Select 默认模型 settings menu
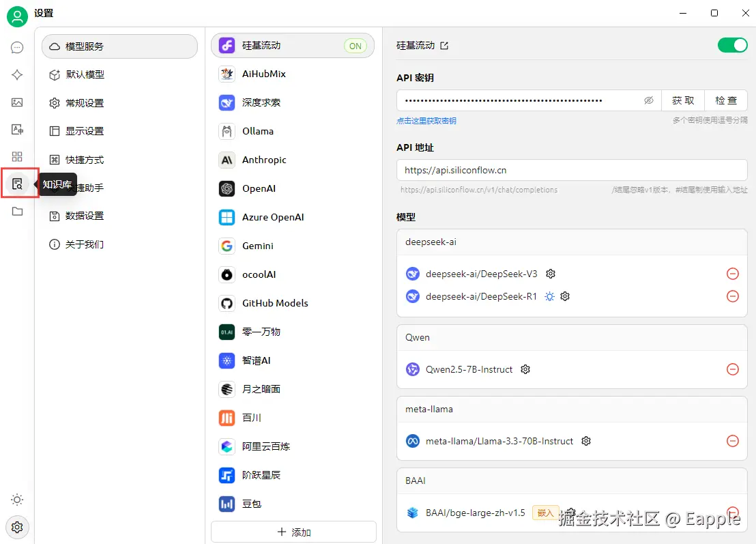Viewport: 756px width, 544px height. 119,74
